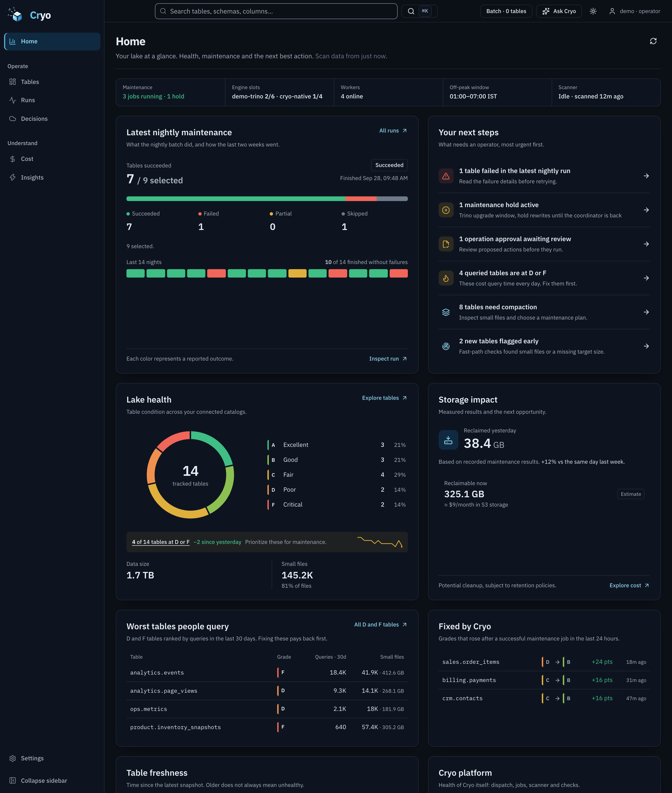Click Inspect run link

click(388, 359)
